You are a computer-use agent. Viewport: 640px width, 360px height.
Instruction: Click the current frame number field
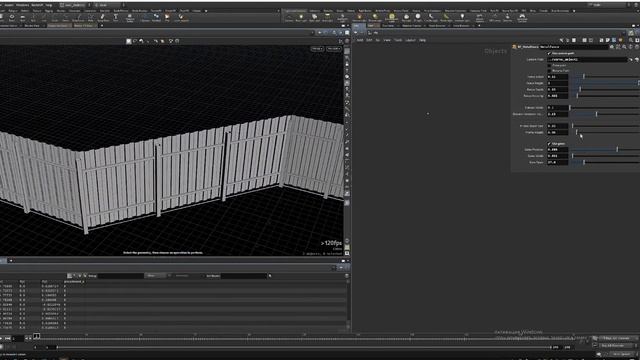18,338
